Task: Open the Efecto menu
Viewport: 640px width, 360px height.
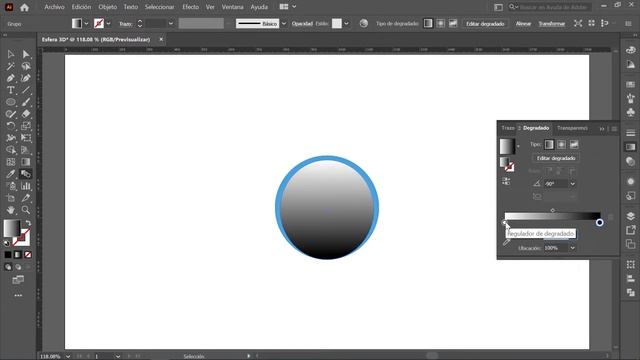Action: tap(191, 7)
